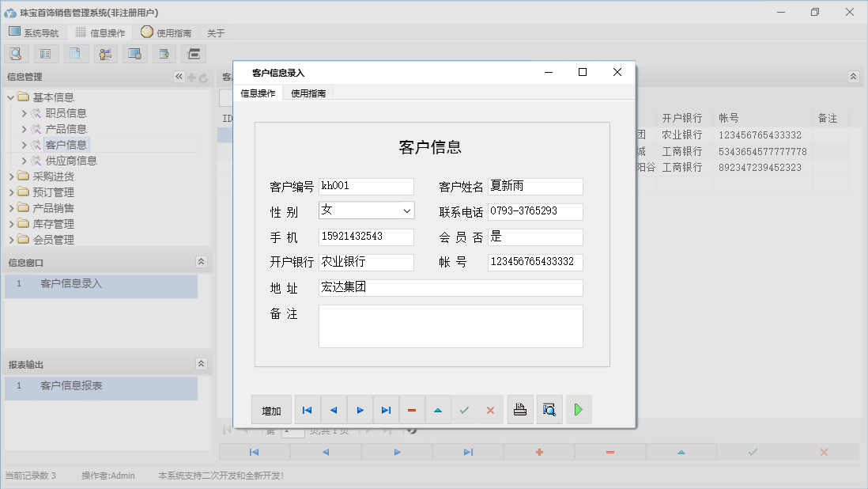
Task: Jump to first record in the dialog
Action: (x=308, y=410)
